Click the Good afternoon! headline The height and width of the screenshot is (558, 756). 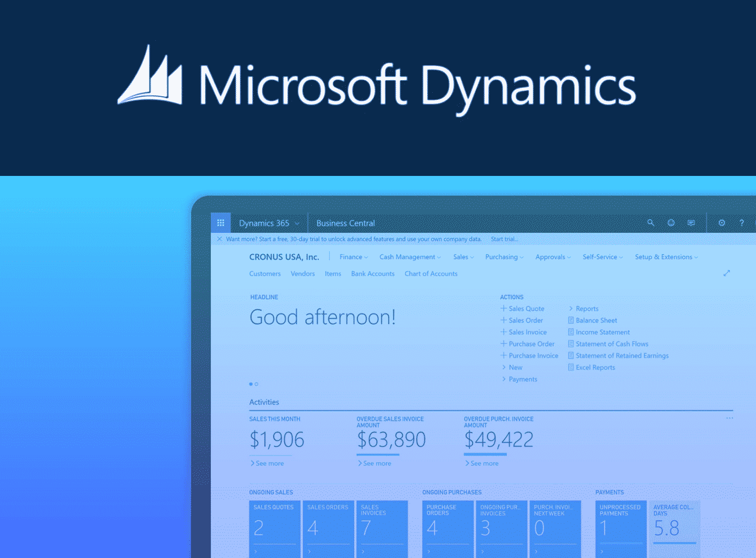coord(323,317)
